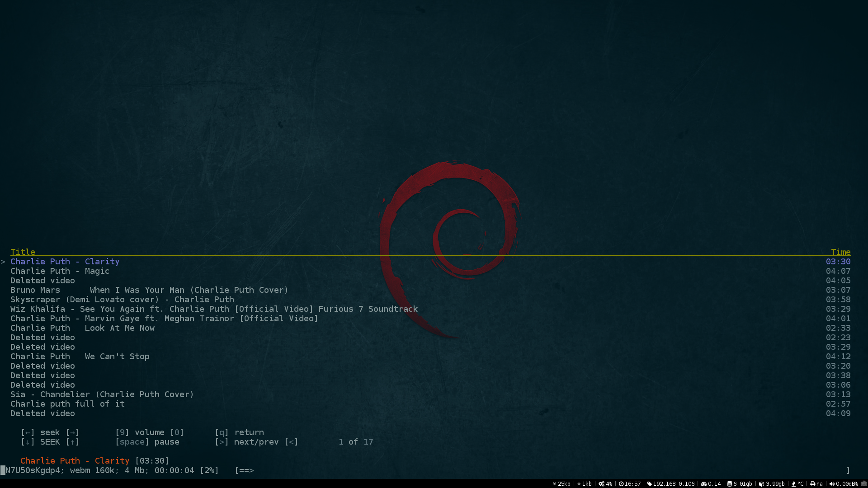
Task: Select Sia - Chandelier Charlie Puth Cover
Action: point(102,394)
